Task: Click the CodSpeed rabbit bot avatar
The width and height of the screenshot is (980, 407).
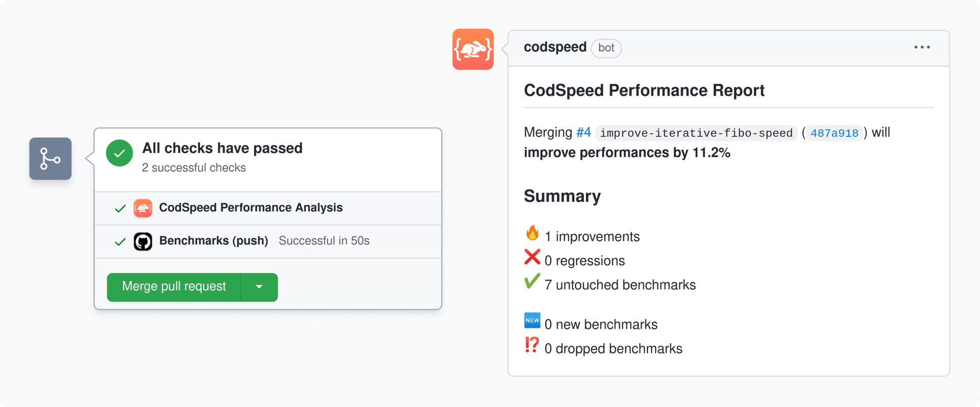Action: (x=472, y=49)
